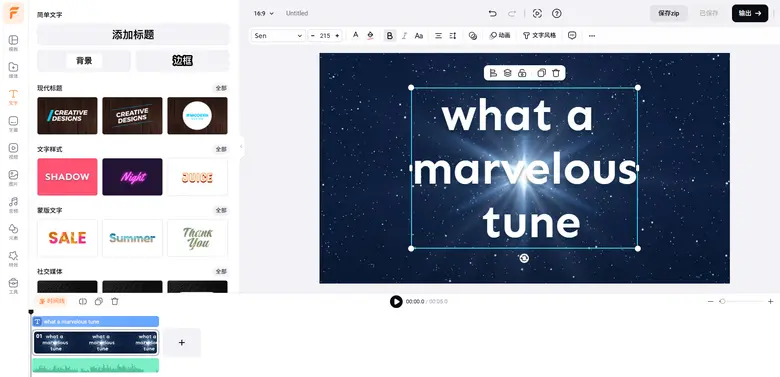
Task: Delete the selected text box
Action: pyautogui.click(x=556, y=73)
